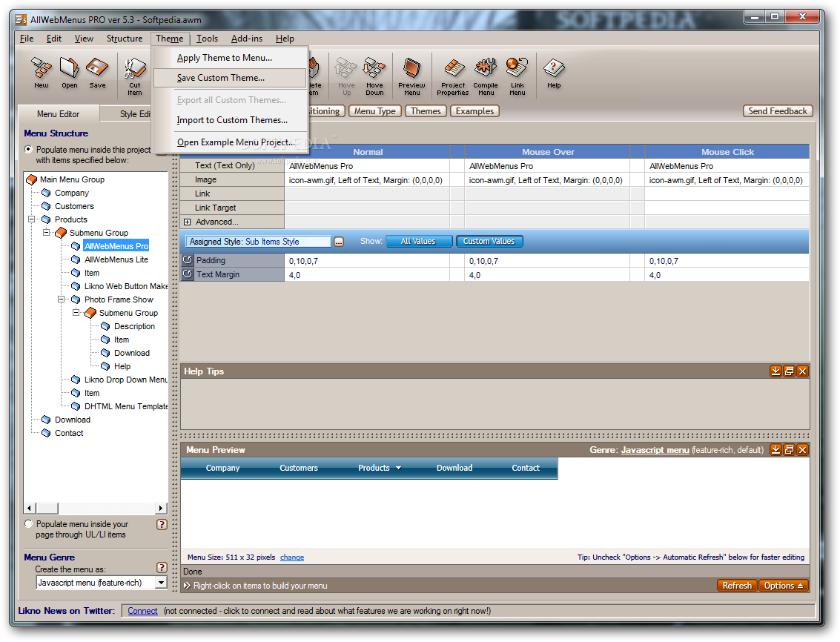Viewport: 840px width, 642px height.
Task: Choose Apply Theme to Menu...
Action: coord(231,58)
